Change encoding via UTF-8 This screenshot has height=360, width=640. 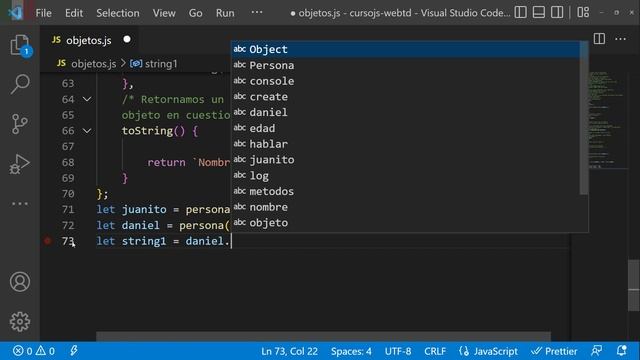[x=398, y=351]
